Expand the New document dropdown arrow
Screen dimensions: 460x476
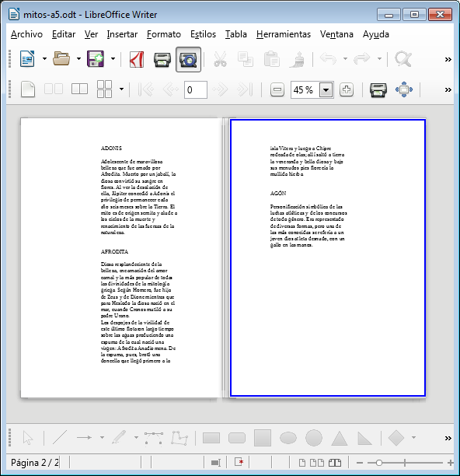point(44,59)
